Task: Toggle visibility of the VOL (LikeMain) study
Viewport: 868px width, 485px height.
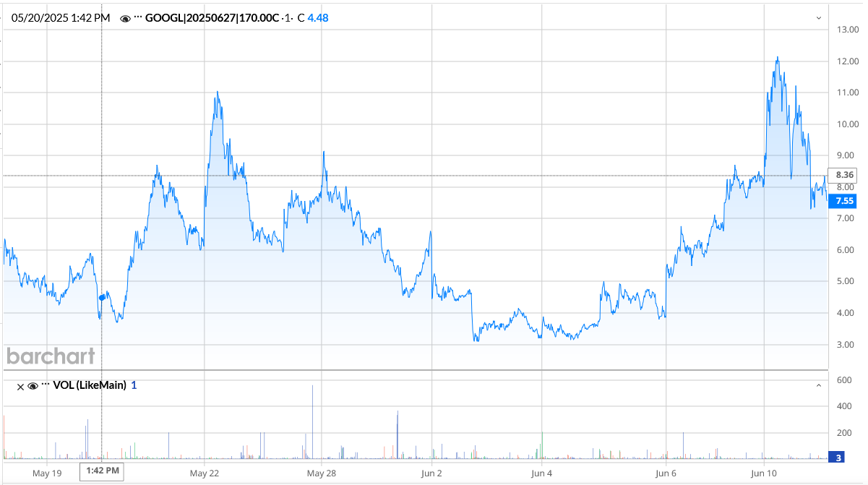Action: [33, 385]
